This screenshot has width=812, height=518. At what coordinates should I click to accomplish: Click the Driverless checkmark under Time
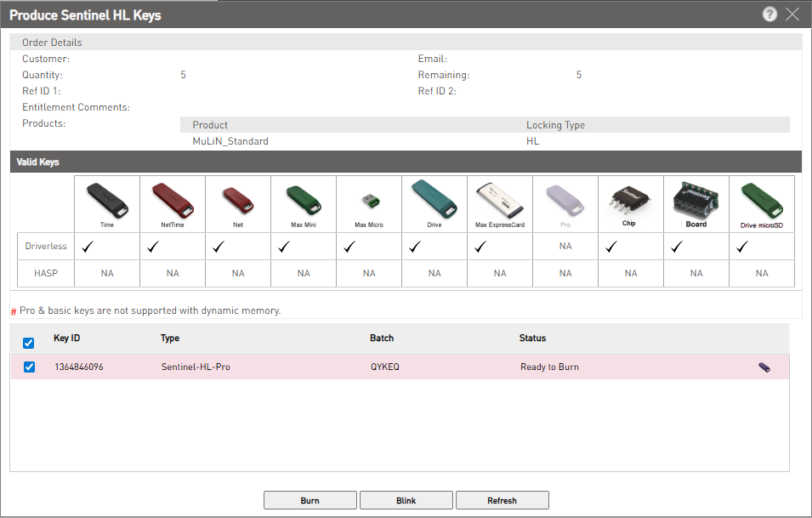(x=88, y=247)
